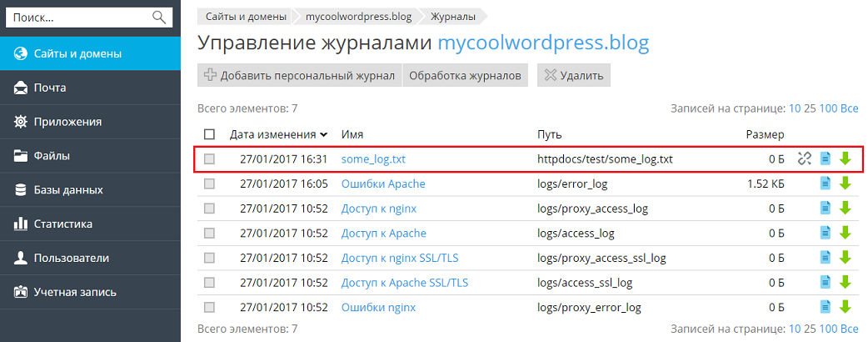Show 25 records per page at top
868x342 pixels.
point(811,108)
